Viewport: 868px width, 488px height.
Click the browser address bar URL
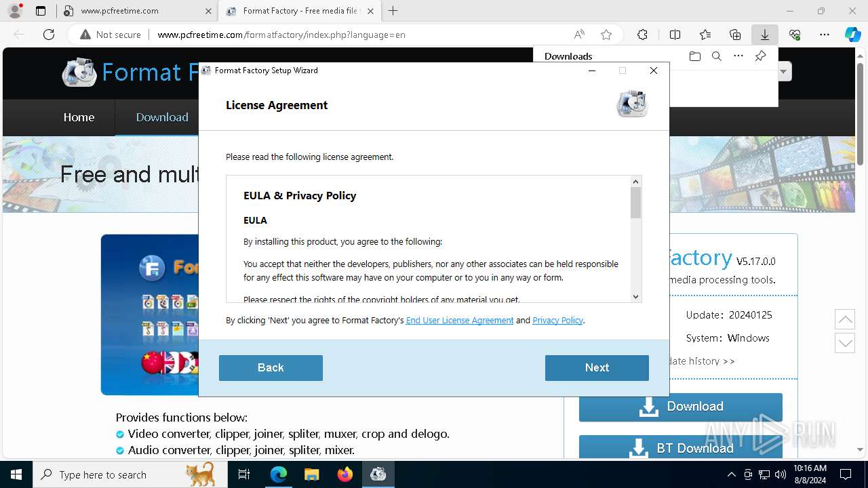281,35
